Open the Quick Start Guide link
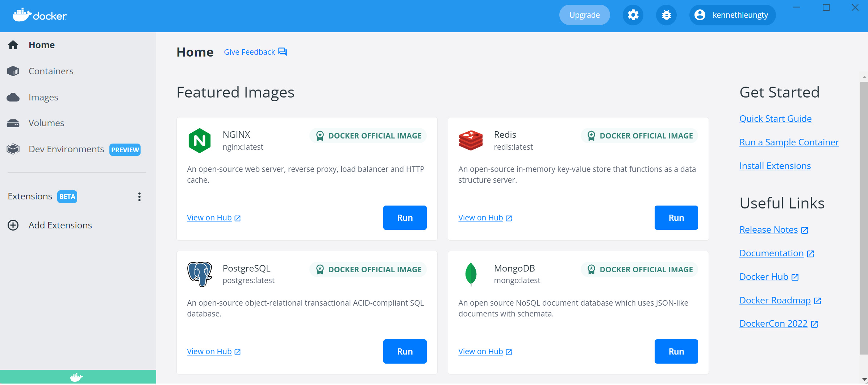Viewport: 868px width, 385px height. (775, 119)
